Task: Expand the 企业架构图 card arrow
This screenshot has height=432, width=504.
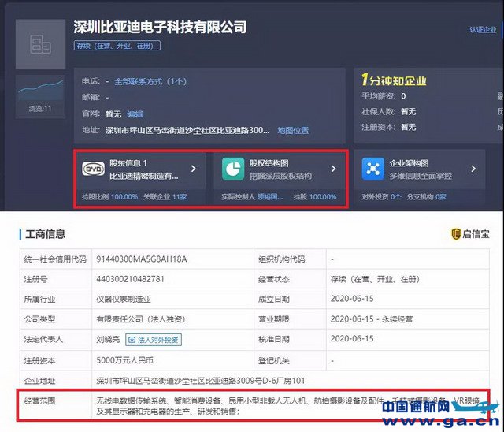Action: pos(472,169)
